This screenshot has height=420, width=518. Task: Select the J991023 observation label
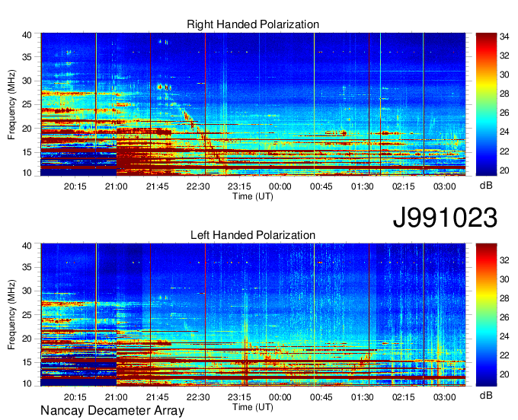pos(445,218)
